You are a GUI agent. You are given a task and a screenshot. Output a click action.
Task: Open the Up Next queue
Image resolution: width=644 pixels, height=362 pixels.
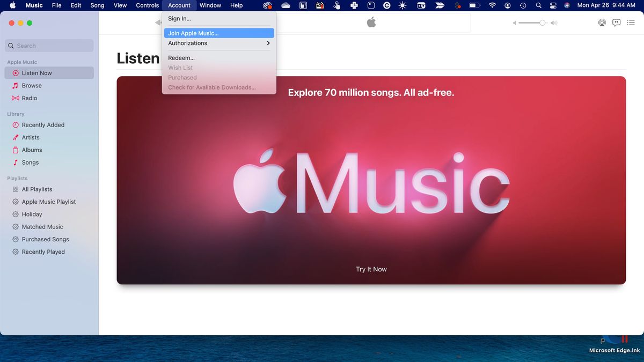pyautogui.click(x=631, y=23)
